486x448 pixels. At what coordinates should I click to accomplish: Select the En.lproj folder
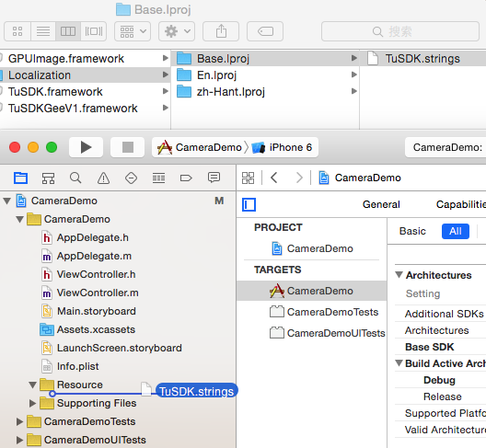265,75
